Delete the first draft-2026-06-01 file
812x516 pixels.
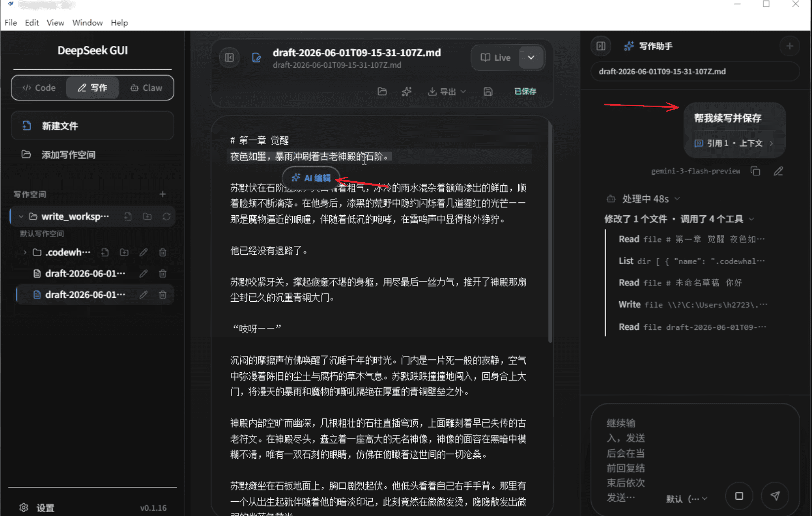(x=162, y=274)
